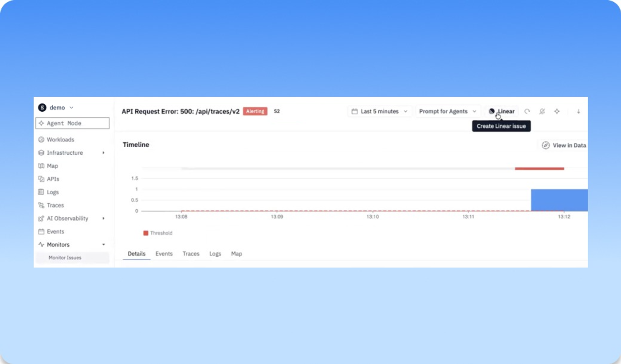Image resolution: width=621 pixels, height=364 pixels.
Task: Click the sparkle AI icon in the header
Action: point(557,111)
